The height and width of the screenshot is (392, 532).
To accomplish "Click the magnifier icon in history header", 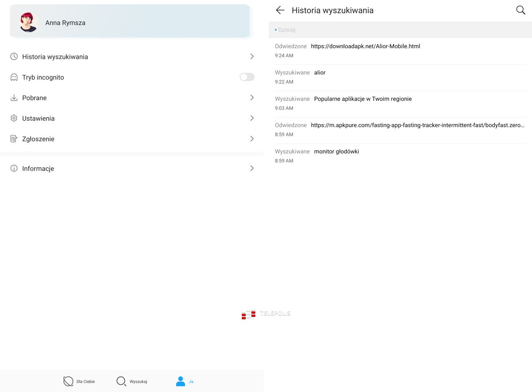I will point(520,10).
